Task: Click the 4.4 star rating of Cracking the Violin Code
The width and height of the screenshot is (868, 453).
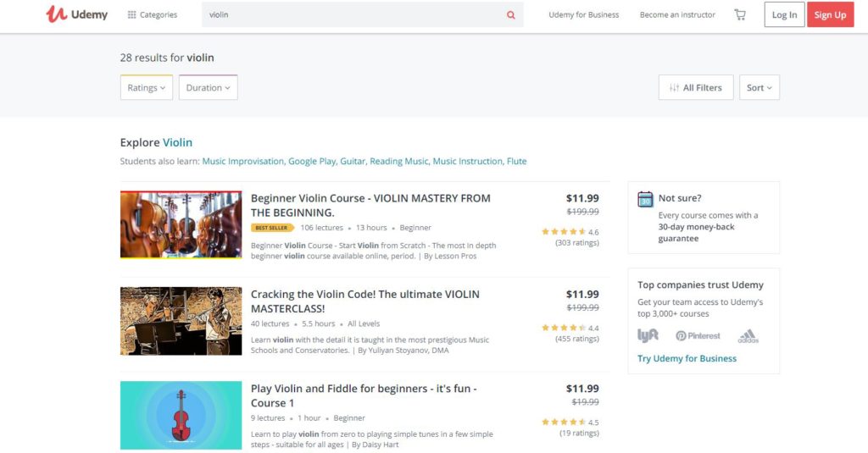Action: tap(570, 328)
